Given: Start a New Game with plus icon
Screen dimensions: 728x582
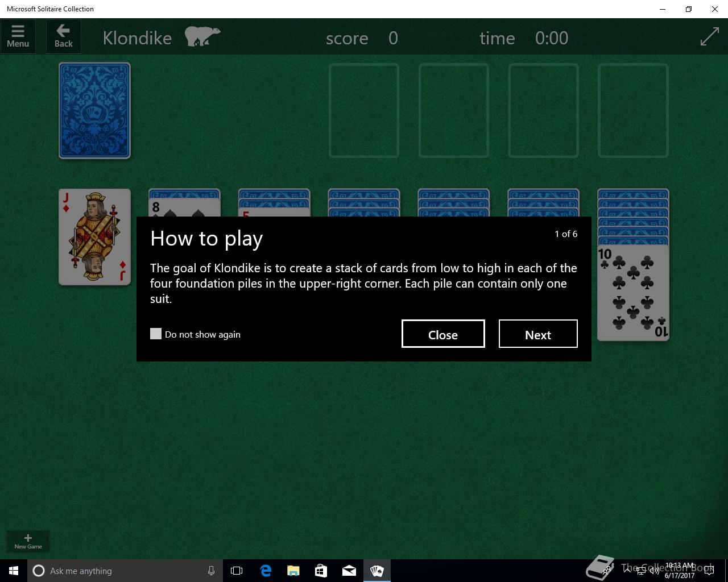Looking at the screenshot, I should pos(28,541).
